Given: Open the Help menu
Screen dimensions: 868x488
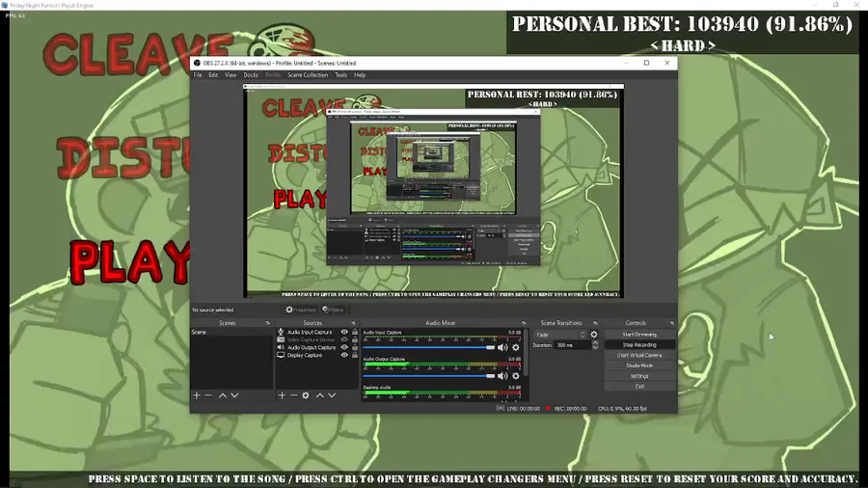Looking at the screenshot, I should [360, 74].
